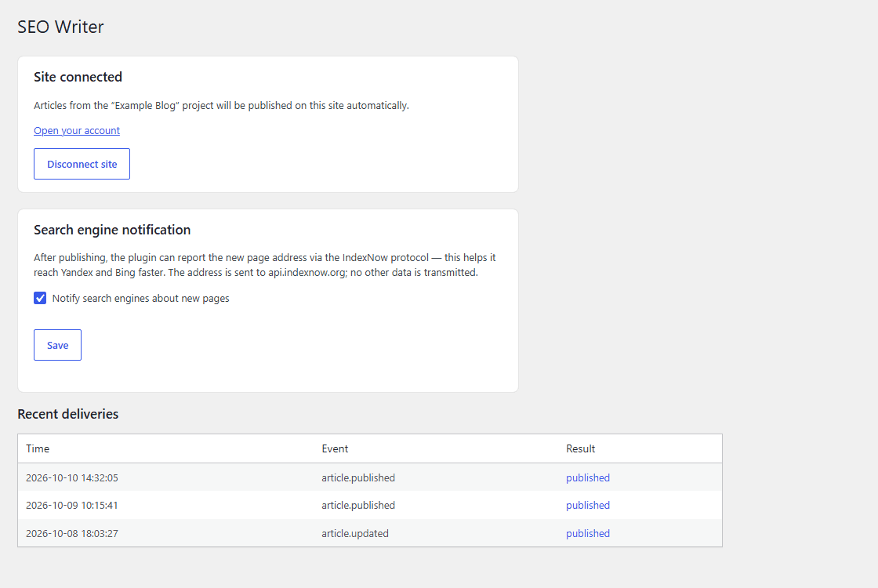Image resolution: width=878 pixels, height=588 pixels.
Task: Select the article.updated event cell
Action: [x=355, y=533]
